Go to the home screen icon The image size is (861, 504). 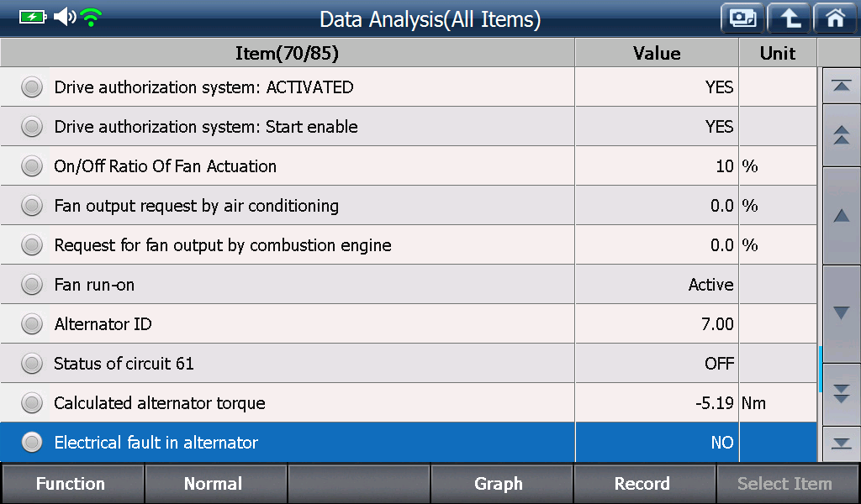click(835, 18)
